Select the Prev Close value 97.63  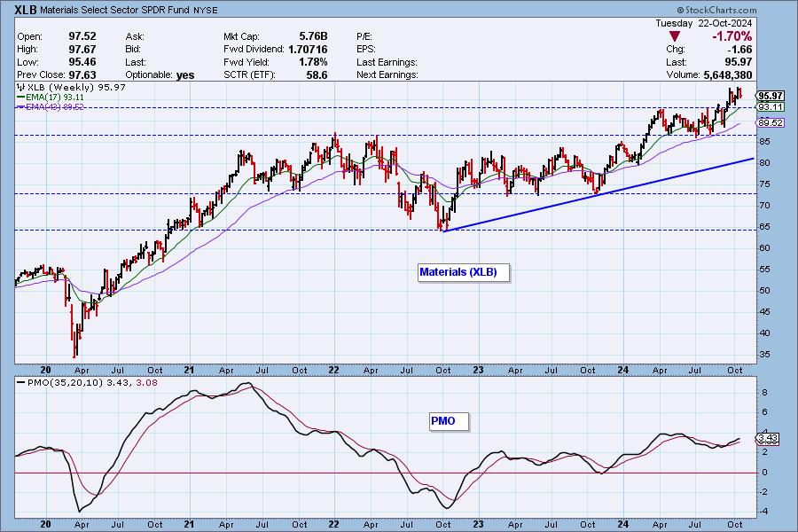(82, 74)
